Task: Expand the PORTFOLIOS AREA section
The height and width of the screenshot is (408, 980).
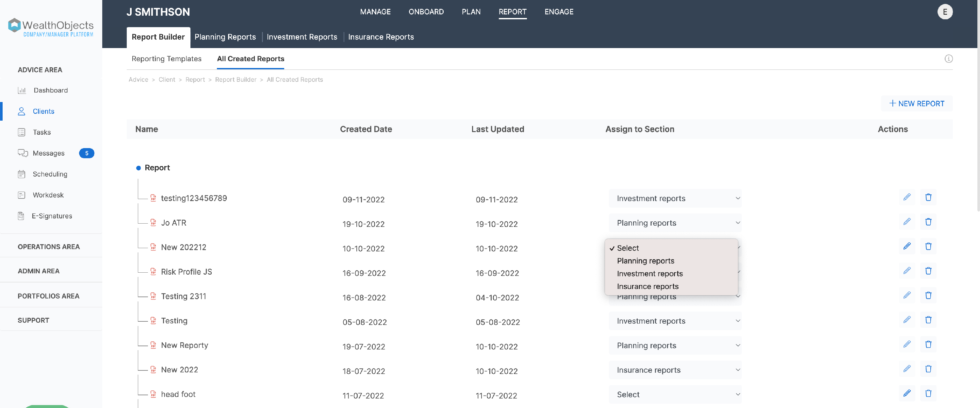Action: coord(48,296)
